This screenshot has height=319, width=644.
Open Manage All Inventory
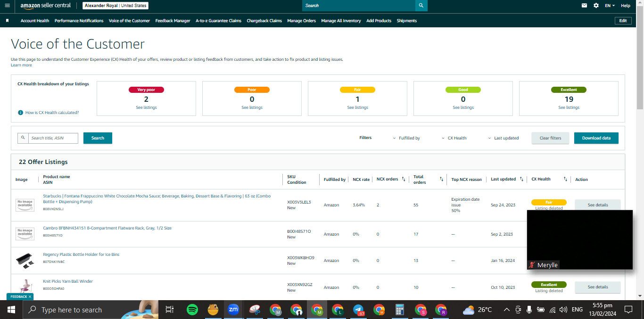[341, 21]
